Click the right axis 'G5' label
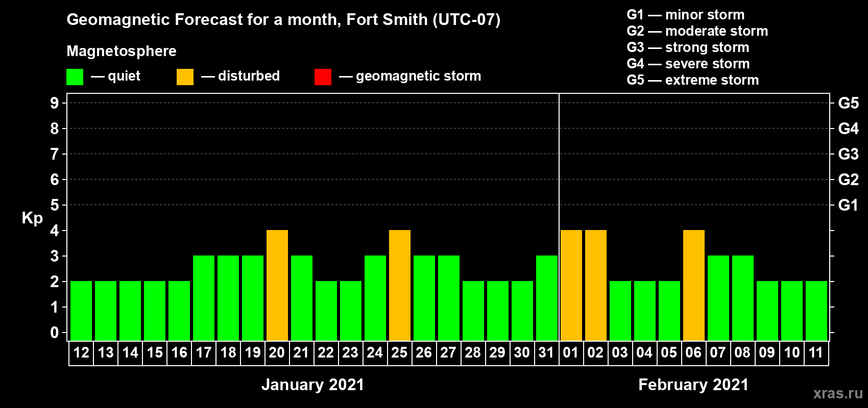 click(849, 103)
